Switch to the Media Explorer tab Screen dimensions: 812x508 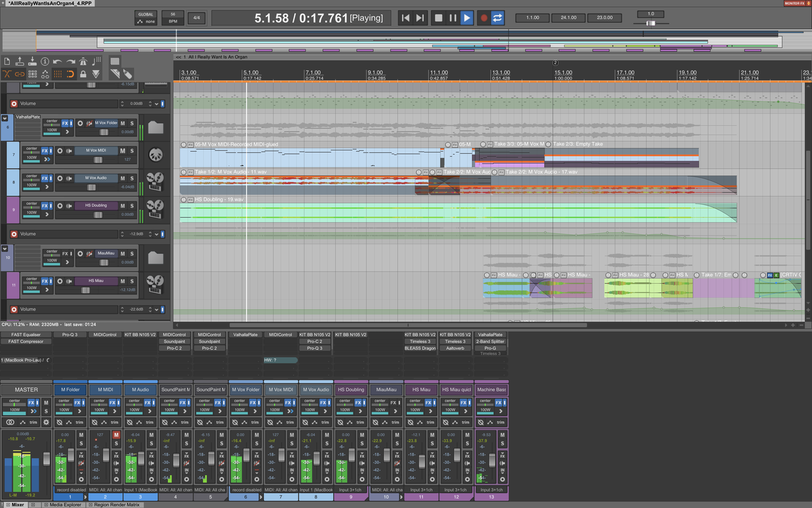tap(61, 505)
